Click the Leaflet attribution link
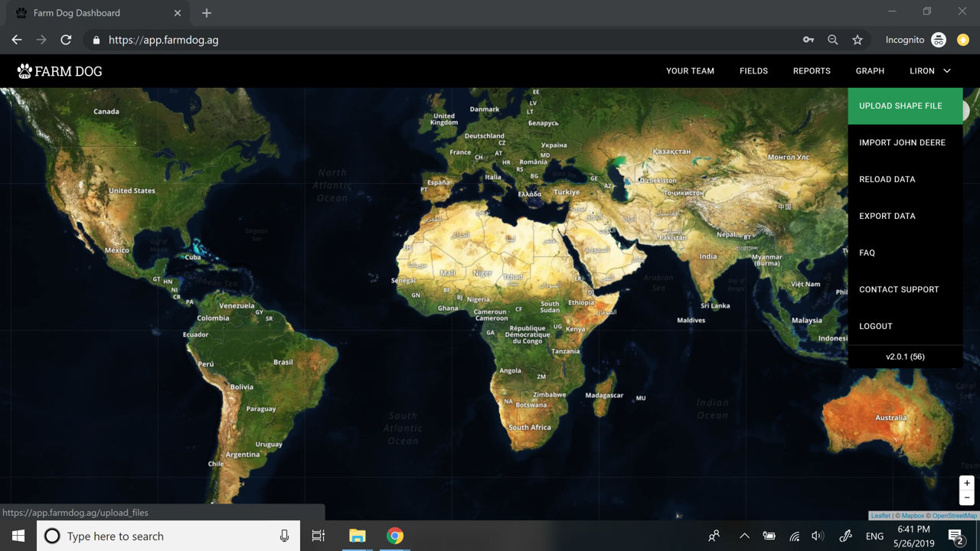 (x=880, y=516)
